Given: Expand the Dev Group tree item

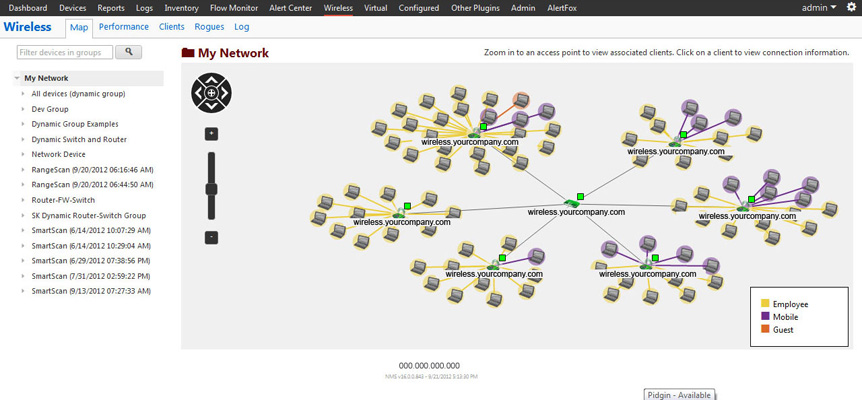Looking at the screenshot, I should (23, 109).
